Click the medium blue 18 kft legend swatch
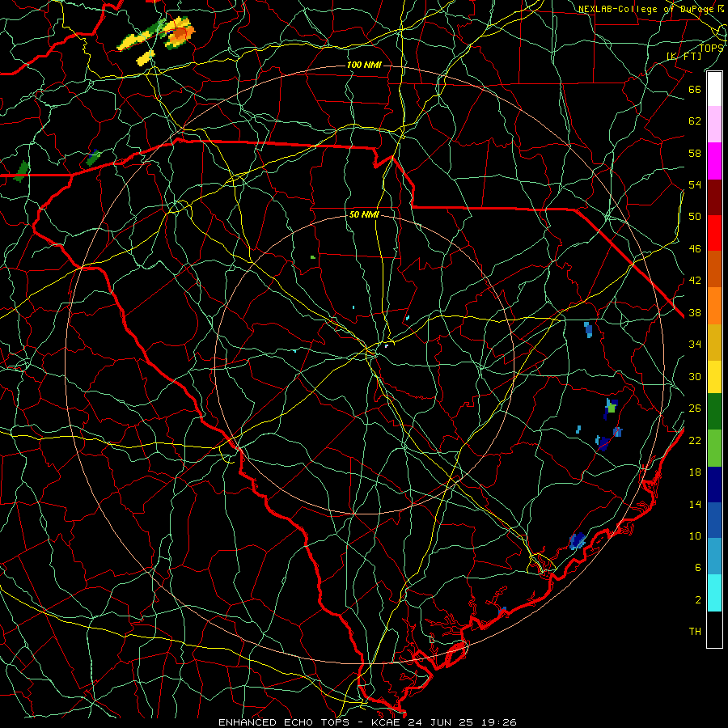This screenshot has width=728, height=728. click(x=714, y=520)
